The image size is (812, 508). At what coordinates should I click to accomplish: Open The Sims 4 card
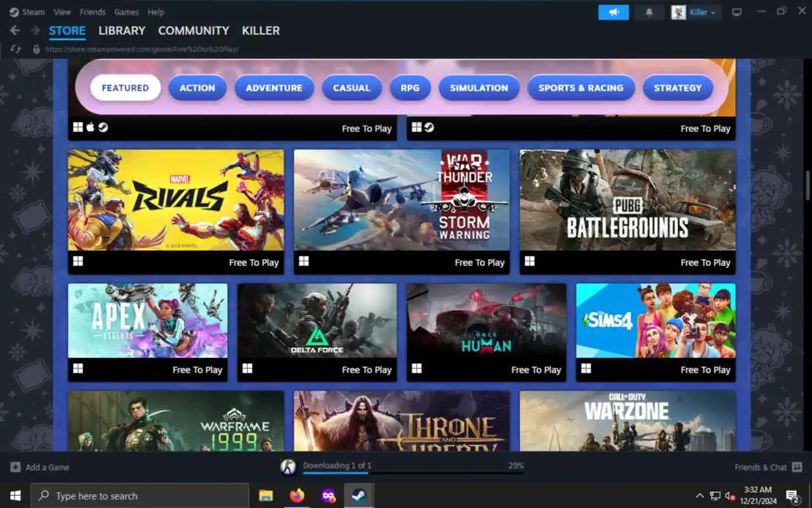click(x=656, y=333)
